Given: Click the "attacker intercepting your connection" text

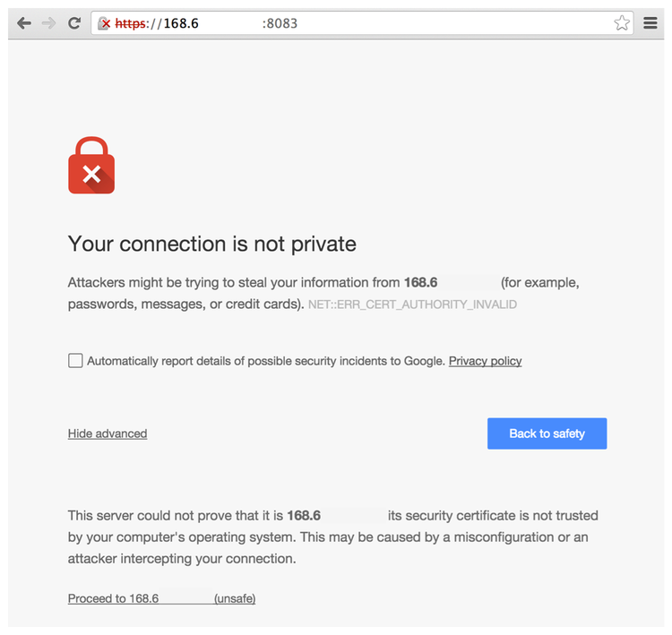Looking at the screenshot, I should pos(182,558).
